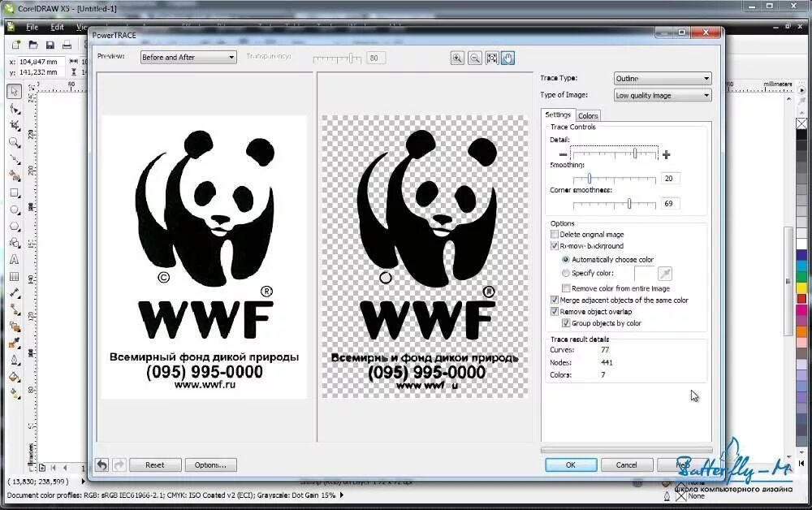Click the PowerTRACE undo arrow

[102, 465]
